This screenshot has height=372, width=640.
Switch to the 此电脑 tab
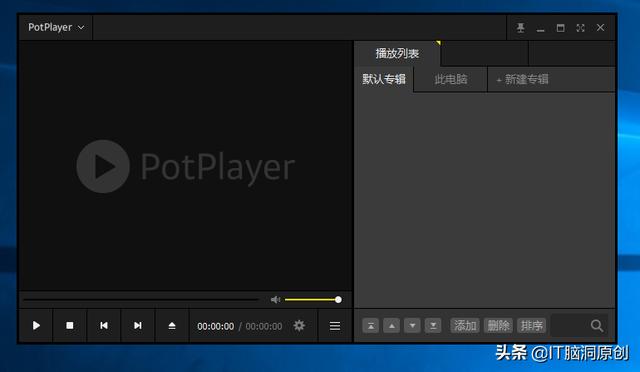coord(451,79)
